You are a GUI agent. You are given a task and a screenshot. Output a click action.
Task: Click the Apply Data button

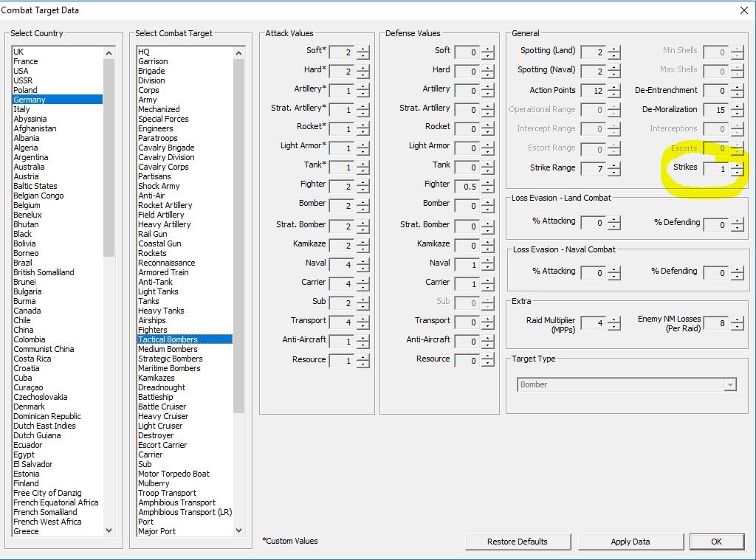point(630,542)
